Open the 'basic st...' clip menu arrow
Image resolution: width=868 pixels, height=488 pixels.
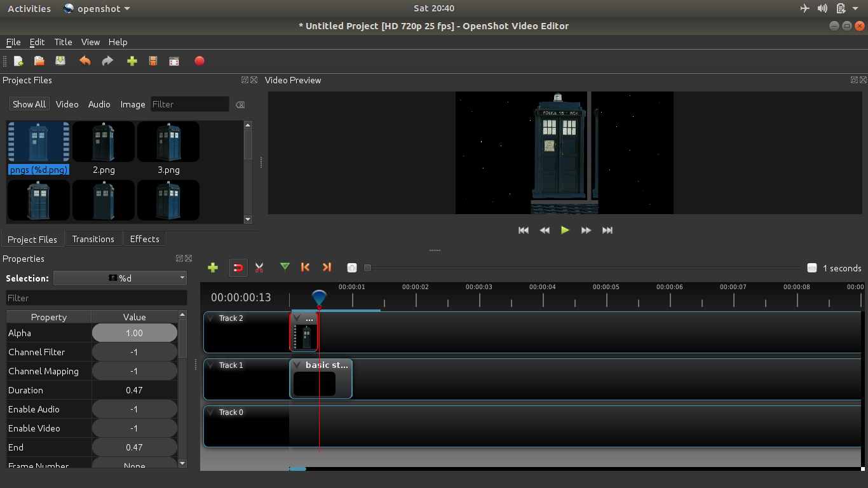pyautogui.click(x=297, y=365)
